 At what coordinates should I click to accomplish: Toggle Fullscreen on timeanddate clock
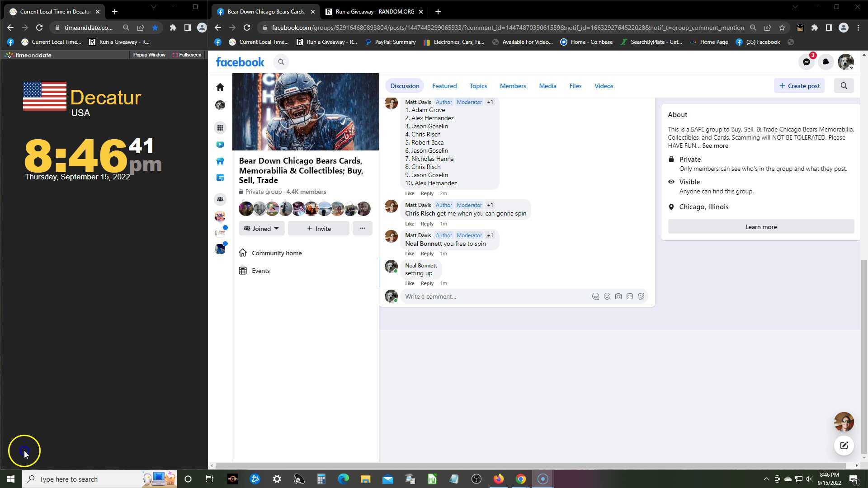187,55
